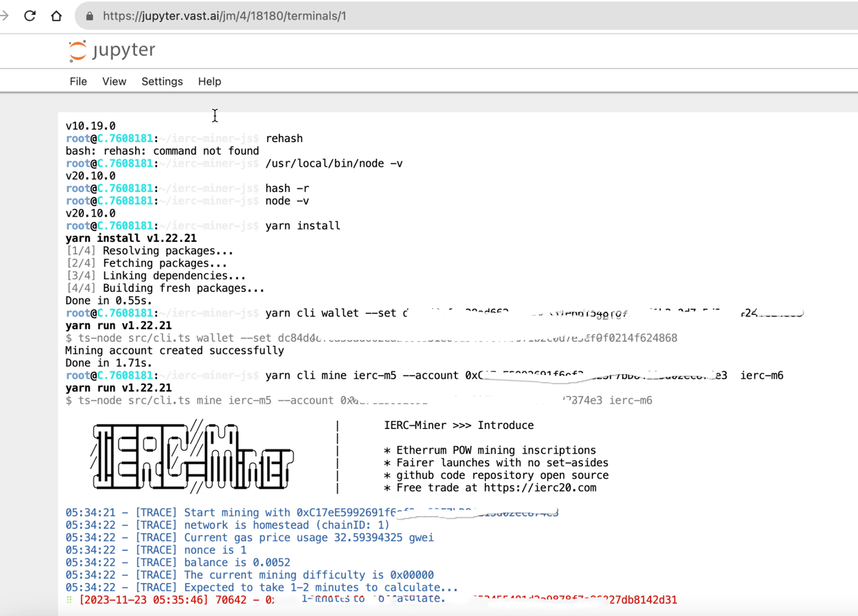Click the red [2023-11-23 05:35:46] 70642 line

[x=371, y=600]
